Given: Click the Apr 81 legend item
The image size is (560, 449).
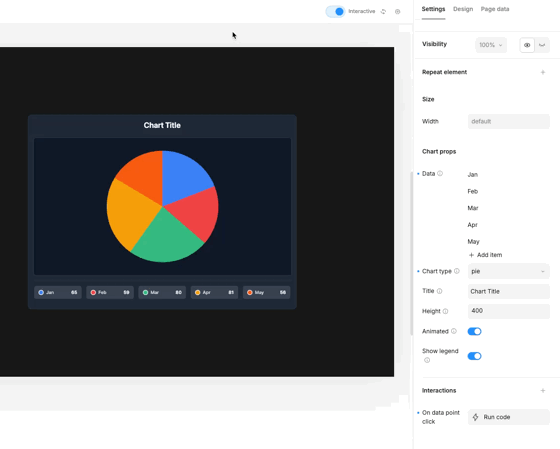Looking at the screenshot, I should [214, 293].
